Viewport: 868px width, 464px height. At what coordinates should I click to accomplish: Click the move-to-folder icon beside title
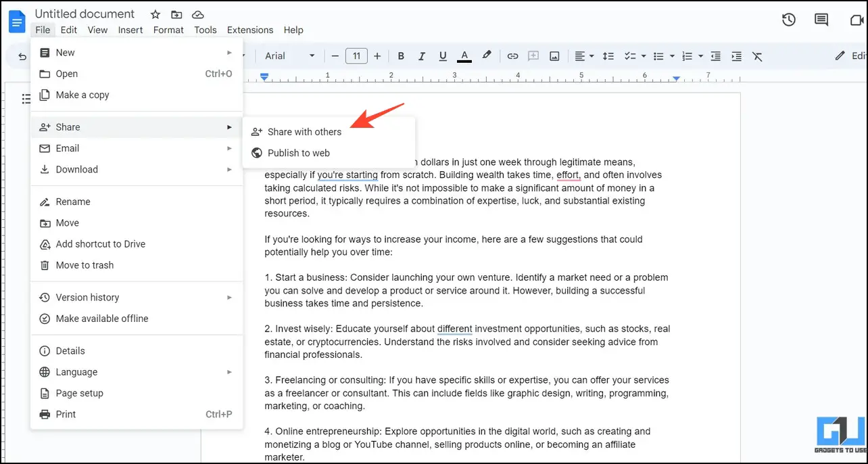click(176, 14)
